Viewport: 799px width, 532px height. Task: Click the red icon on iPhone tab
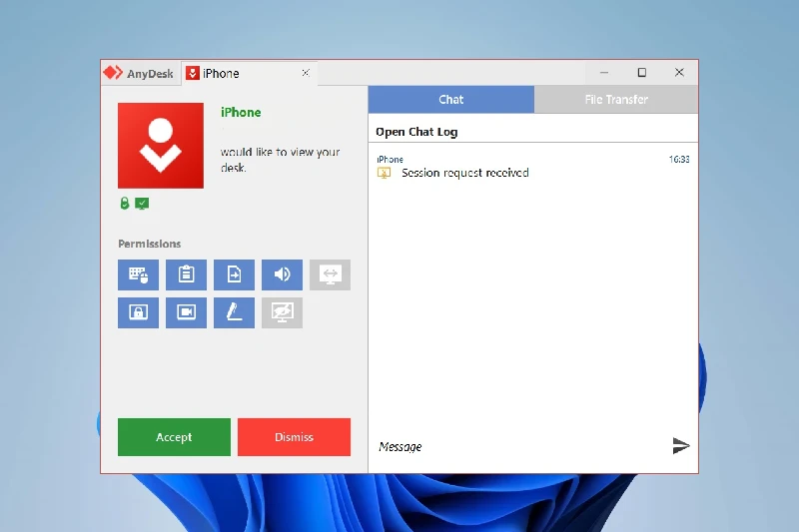[192, 73]
